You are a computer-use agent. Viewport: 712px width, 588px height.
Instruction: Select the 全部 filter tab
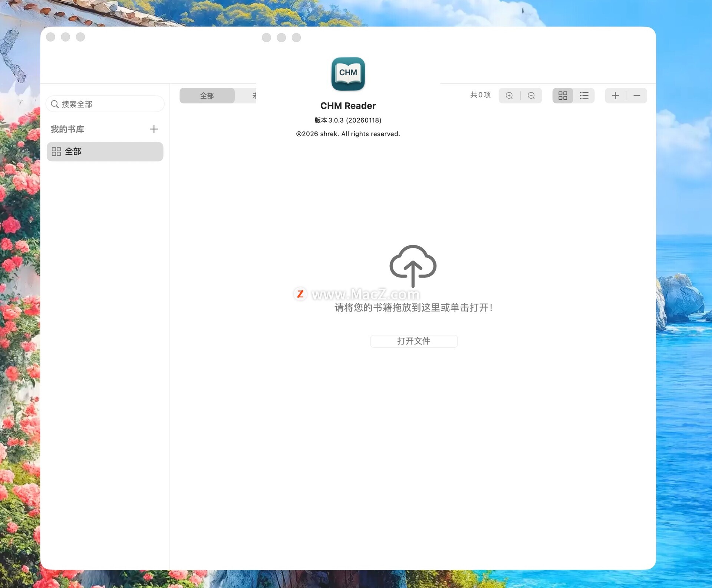(x=207, y=96)
